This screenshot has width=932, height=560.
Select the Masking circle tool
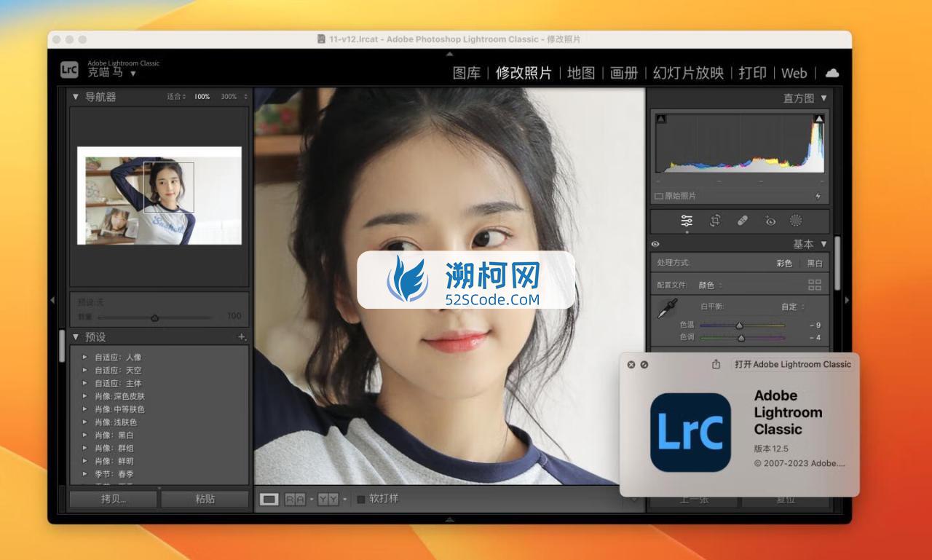(x=796, y=221)
